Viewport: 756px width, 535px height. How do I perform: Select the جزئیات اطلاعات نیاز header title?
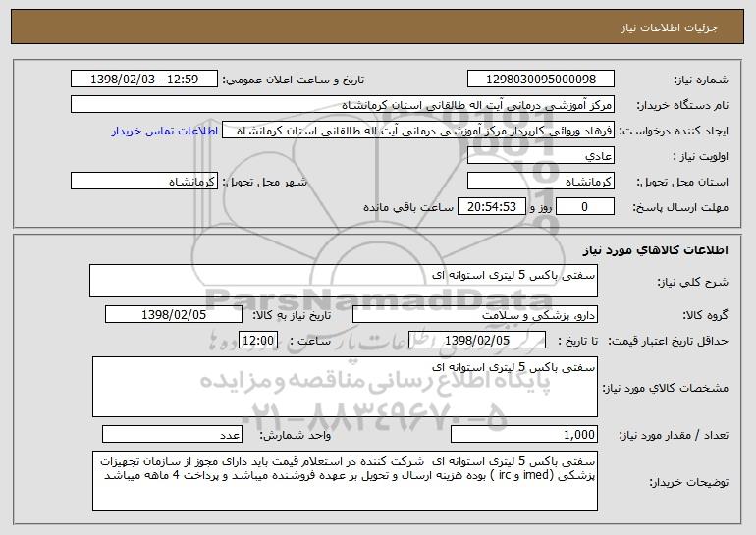pos(669,27)
